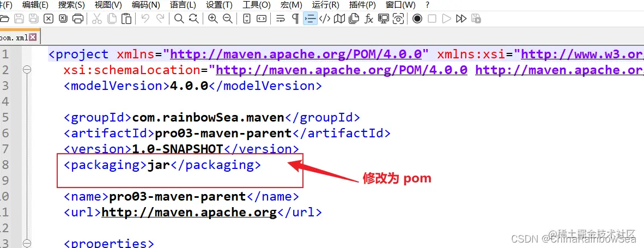The width and height of the screenshot is (644, 248).
Task: Run macro multiple times
Action: [461, 19]
